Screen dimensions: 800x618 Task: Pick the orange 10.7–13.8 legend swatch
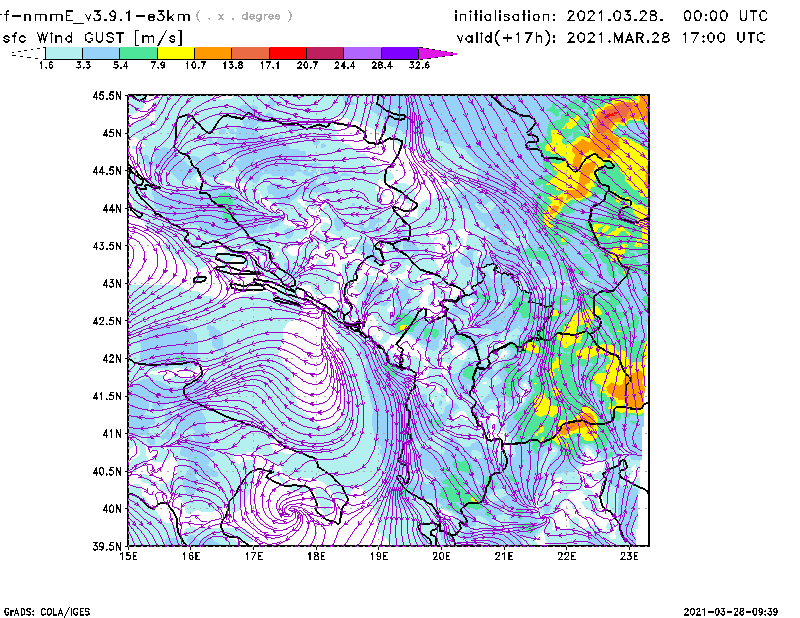(213, 53)
